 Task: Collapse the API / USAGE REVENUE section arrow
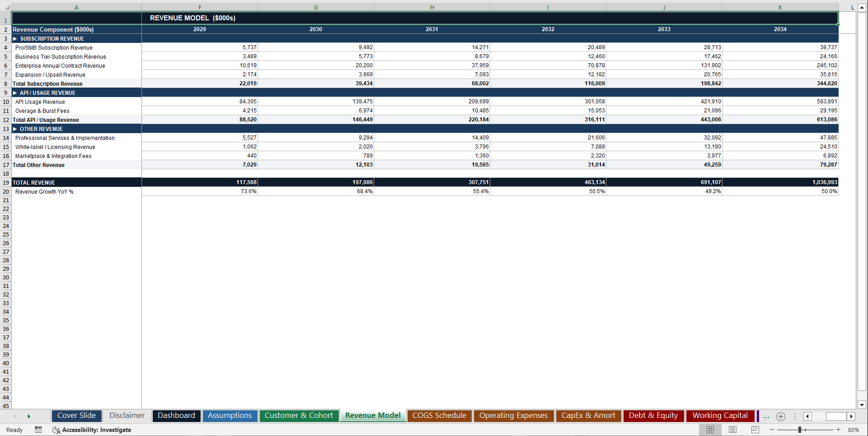15,93
